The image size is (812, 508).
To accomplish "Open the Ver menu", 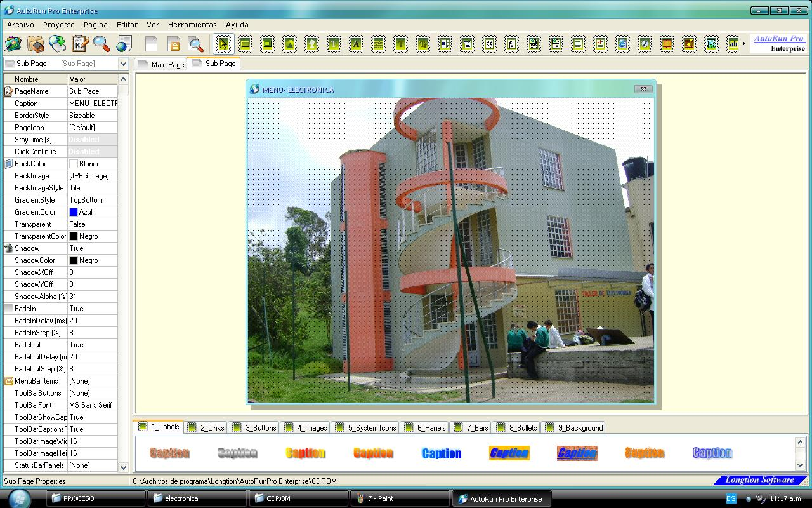I will tap(153, 25).
